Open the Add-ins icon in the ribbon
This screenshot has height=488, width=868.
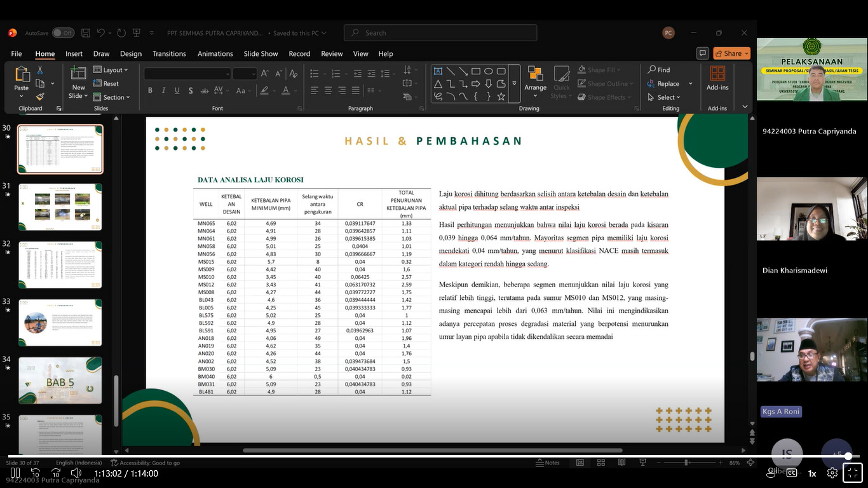[x=717, y=79]
